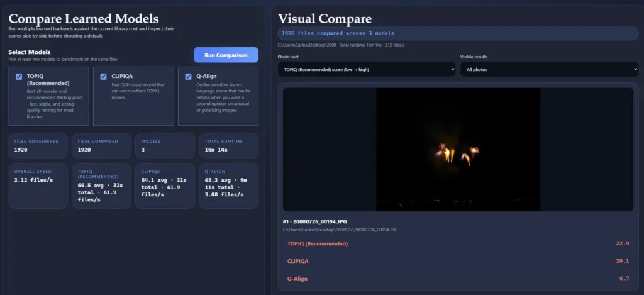The height and width of the screenshot is (295, 644).
Task: Click the Visual Compare heading
Action: tap(325, 18)
